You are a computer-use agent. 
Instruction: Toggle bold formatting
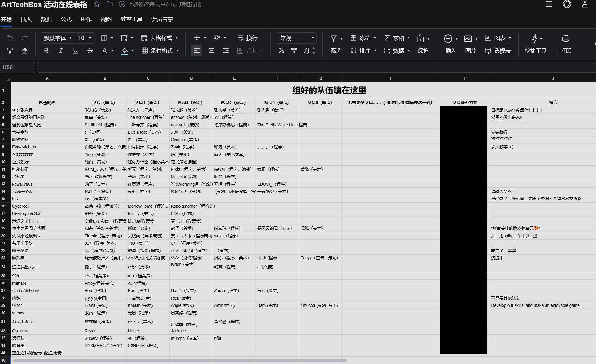click(46, 51)
